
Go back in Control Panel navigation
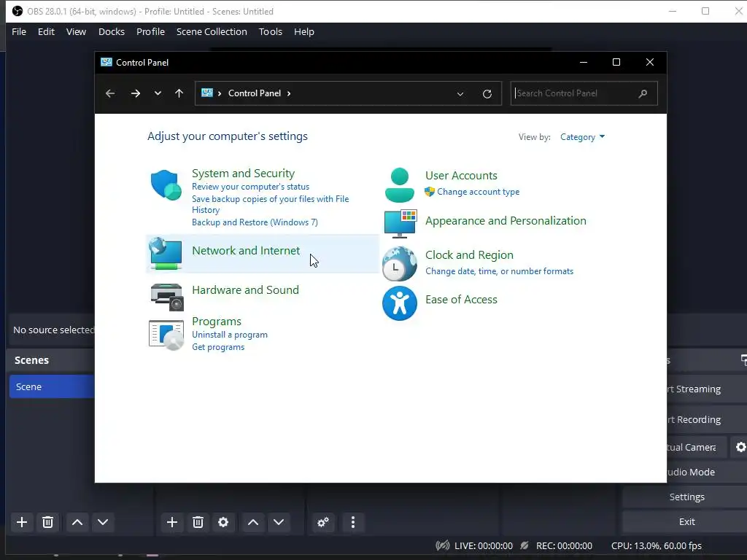(x=110, y=93)
